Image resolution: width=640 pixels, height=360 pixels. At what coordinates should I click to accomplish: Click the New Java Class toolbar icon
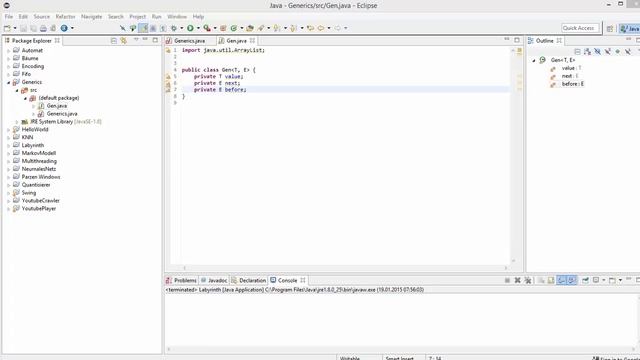(234, 28)
